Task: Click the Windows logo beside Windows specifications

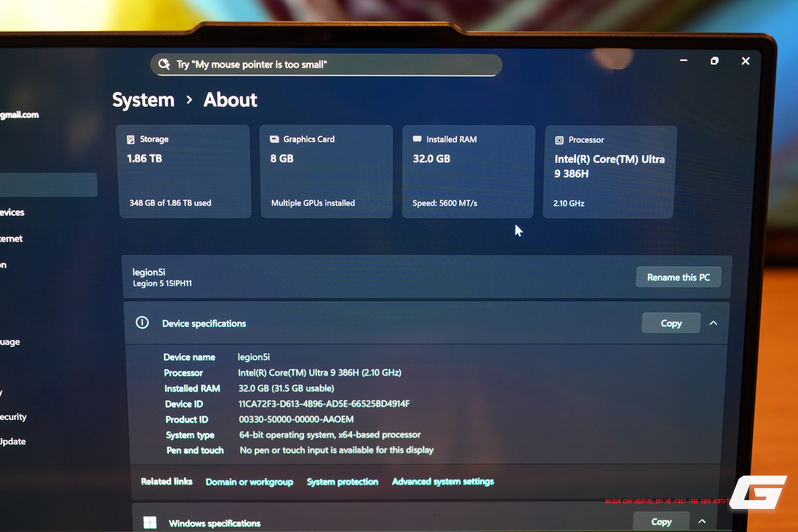Action: click(150, 522)
